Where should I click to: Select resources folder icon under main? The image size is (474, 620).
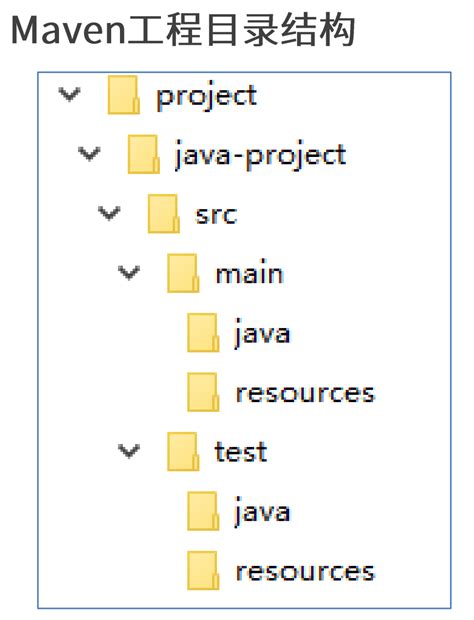pyautogui.click(x=203, y=392)
